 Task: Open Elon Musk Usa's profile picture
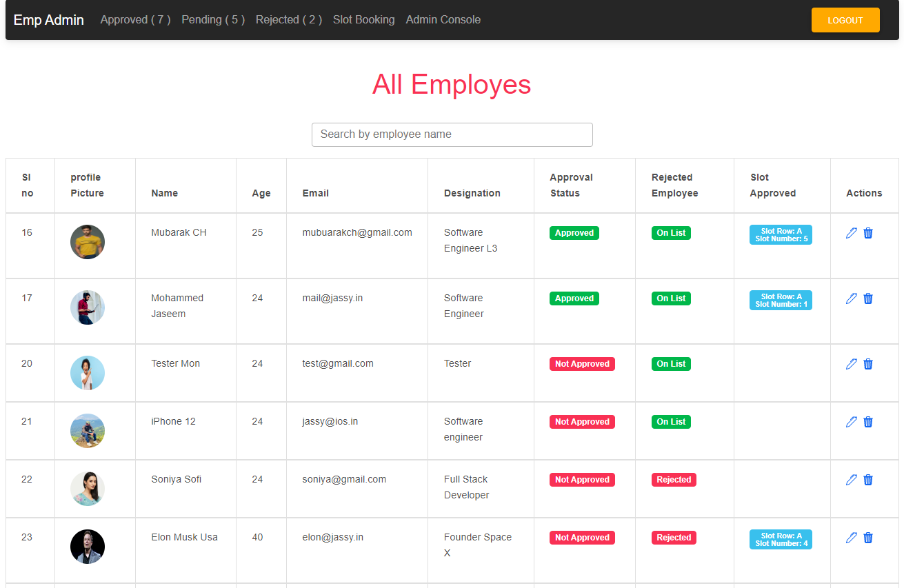[x=87, y=547]
